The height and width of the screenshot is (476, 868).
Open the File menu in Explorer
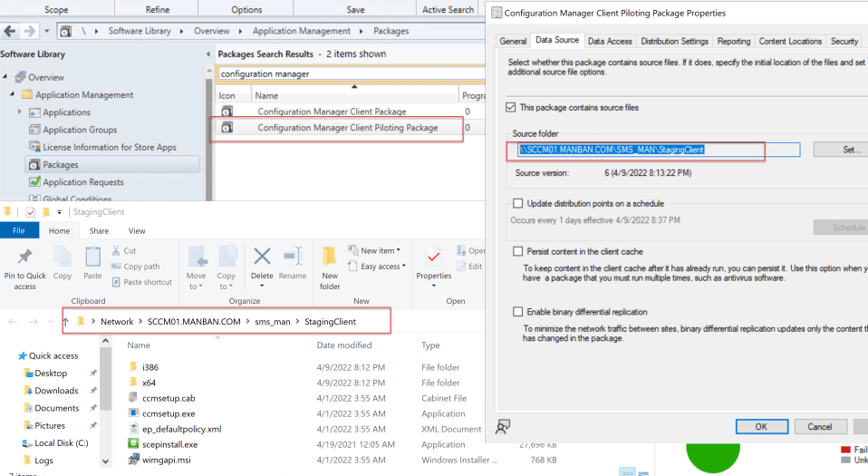point(19,230)
